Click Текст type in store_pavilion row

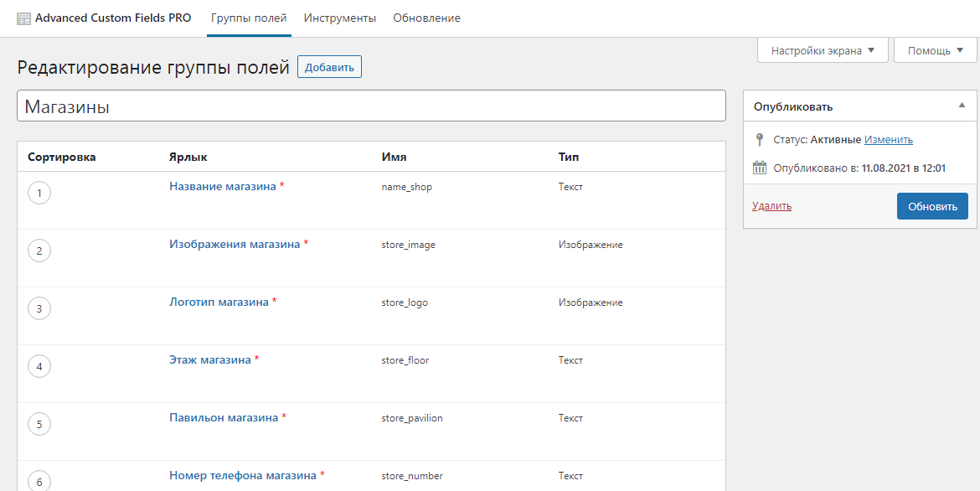coord(570,418)
